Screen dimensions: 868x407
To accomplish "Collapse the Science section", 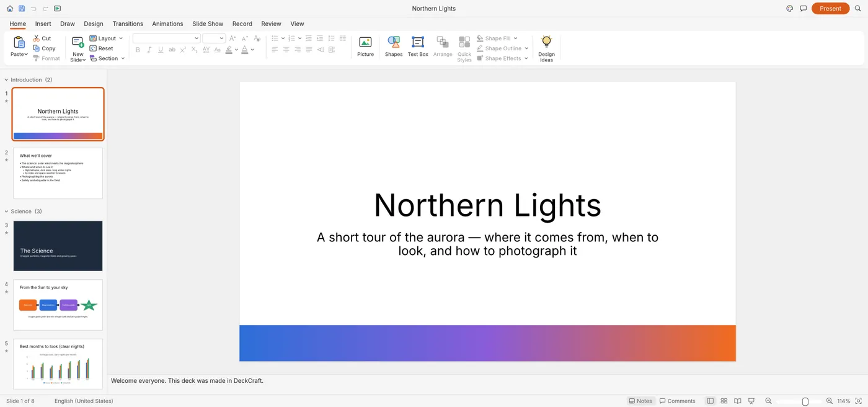I will pos(7,212).
